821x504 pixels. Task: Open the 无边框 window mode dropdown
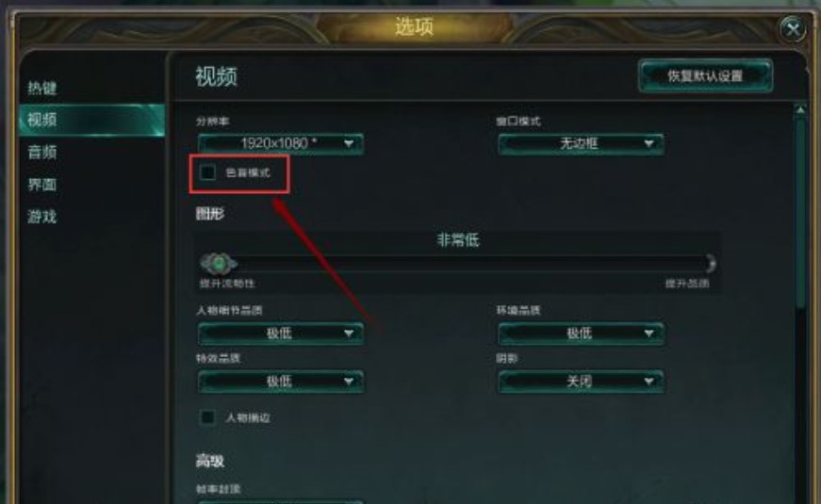click(x=582, y=144)
